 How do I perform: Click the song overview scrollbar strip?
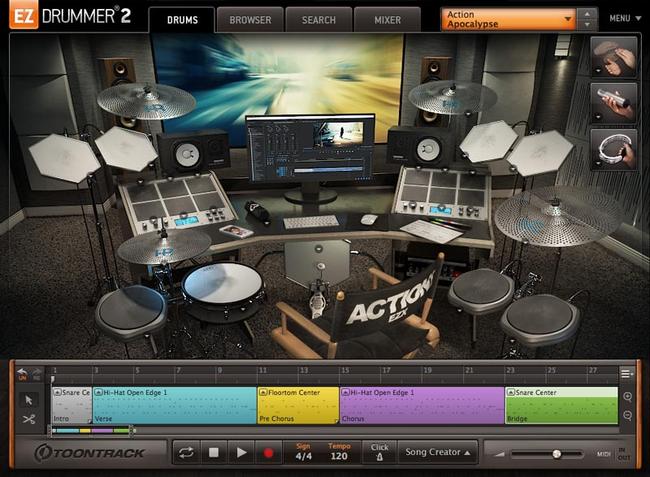pos(91,431)
